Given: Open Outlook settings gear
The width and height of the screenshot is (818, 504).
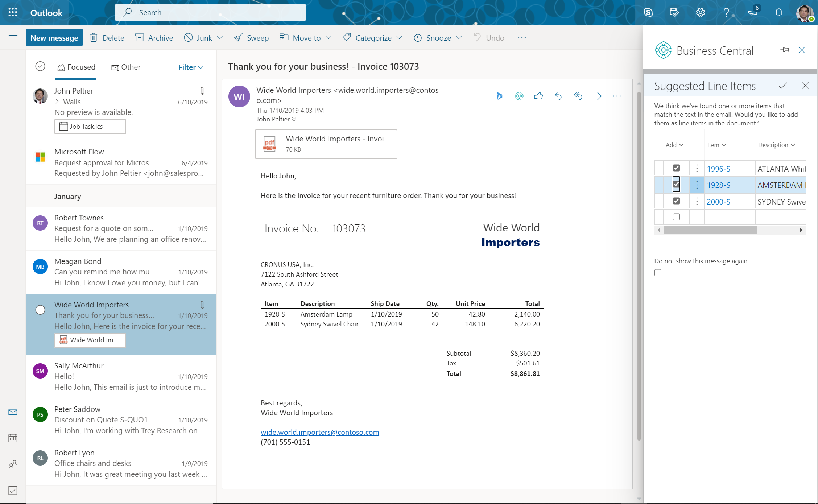Looking at the screenshot, I should (700, 12).
